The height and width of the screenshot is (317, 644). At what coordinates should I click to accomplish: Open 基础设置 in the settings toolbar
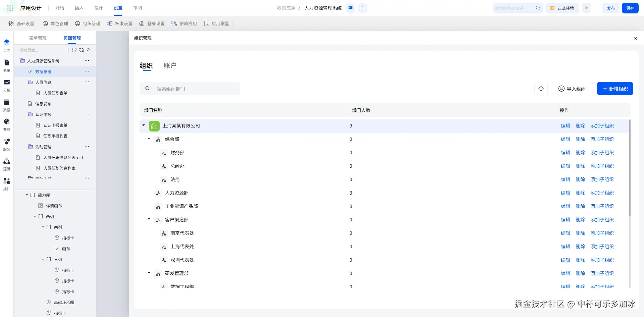(x=21, y=23)
